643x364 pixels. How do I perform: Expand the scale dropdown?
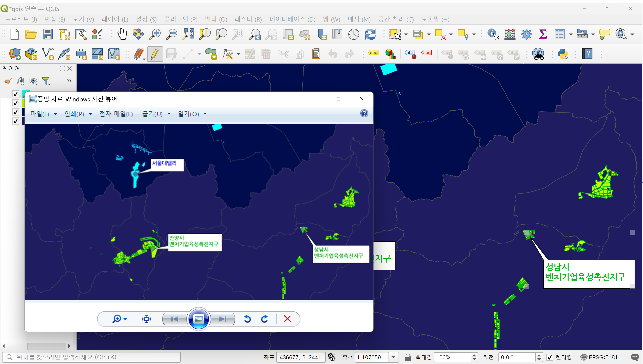tap(393, 357)
